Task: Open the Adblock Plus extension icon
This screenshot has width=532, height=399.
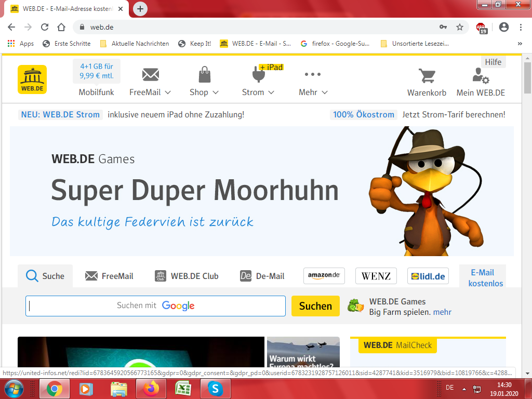Action: [482, 28]
